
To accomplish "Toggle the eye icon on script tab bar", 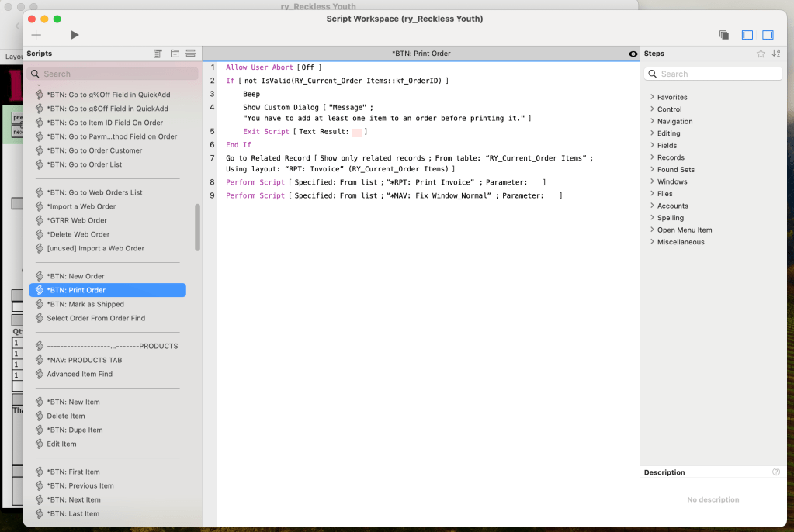I will coord(633,54).
